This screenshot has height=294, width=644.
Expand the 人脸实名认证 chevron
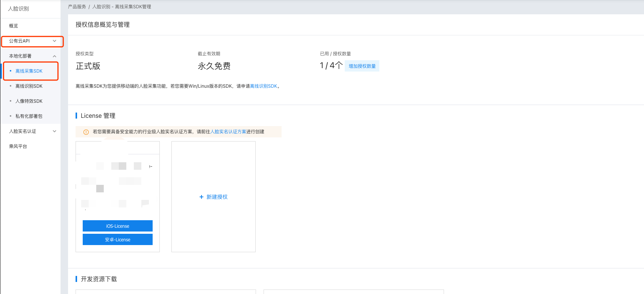[55, 131]
